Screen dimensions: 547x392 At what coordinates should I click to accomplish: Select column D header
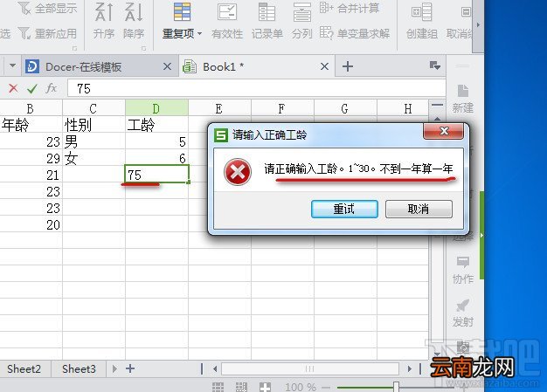[156, 108]
